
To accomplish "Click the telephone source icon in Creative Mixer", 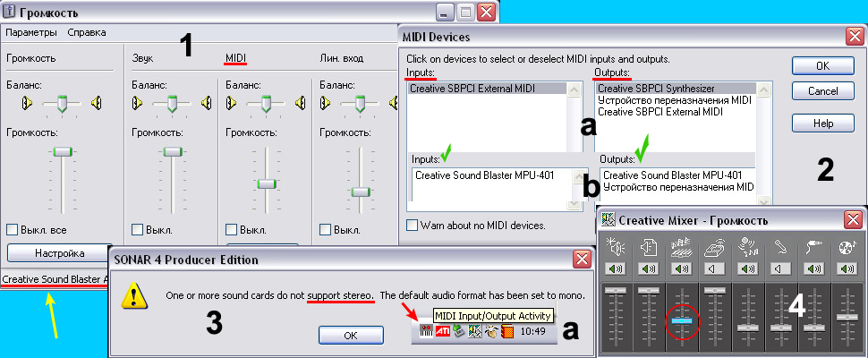I will tap(713, 249).
